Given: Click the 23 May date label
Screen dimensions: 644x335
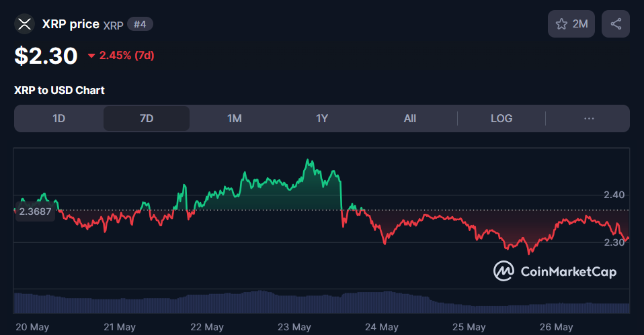Looking at the screenshot, I should point(294,327).
